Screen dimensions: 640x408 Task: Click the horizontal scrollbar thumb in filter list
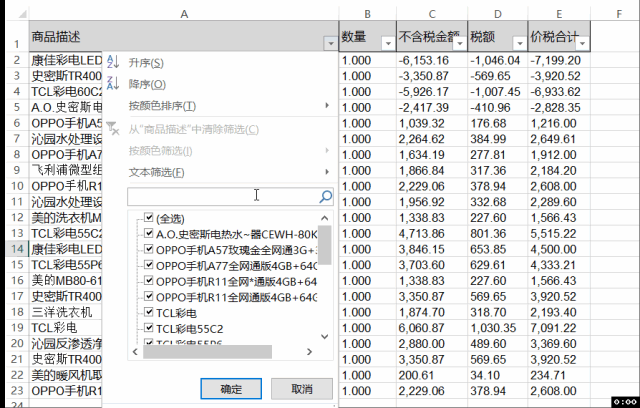[207, 352]
